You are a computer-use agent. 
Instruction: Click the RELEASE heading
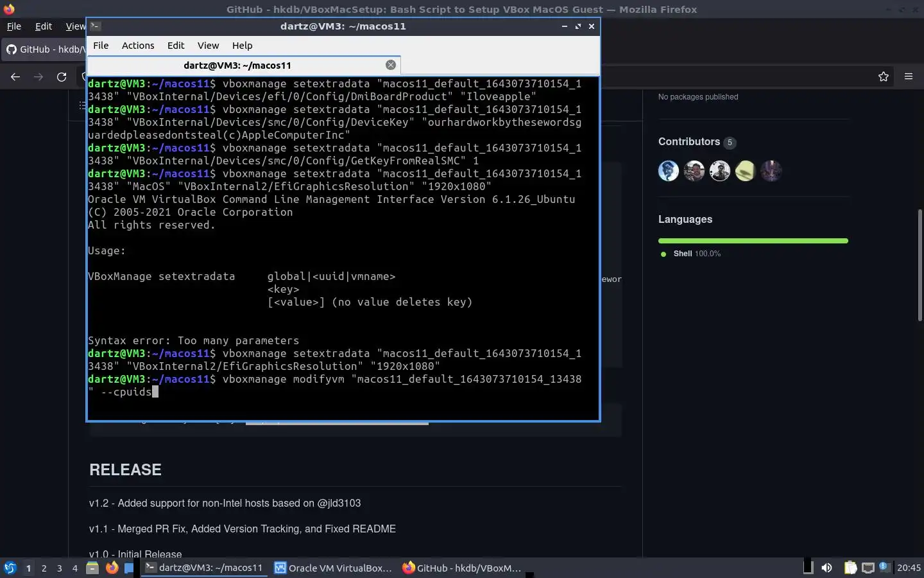125,469
